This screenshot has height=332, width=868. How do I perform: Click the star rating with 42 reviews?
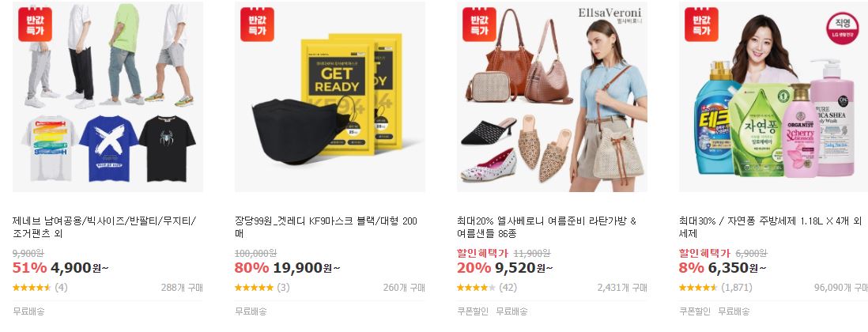coord(476,288)
